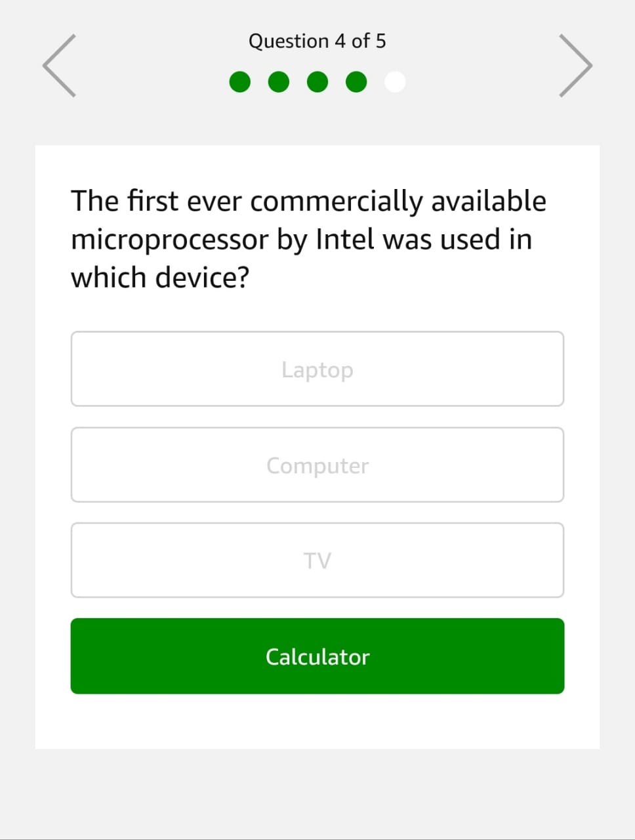Click the Question 4 of 5 label
This screenshot has width=635, height=840.
pos(317,41)
